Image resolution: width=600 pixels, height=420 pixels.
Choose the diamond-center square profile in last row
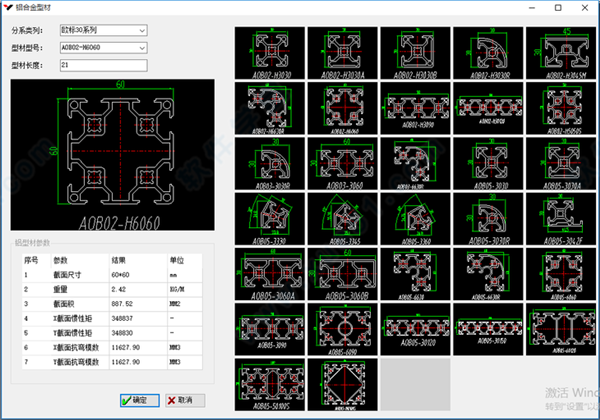point(342,384)
